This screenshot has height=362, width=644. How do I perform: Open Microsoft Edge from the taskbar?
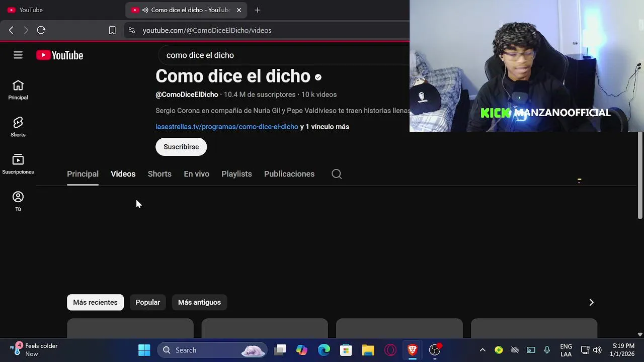coord(324,350)
